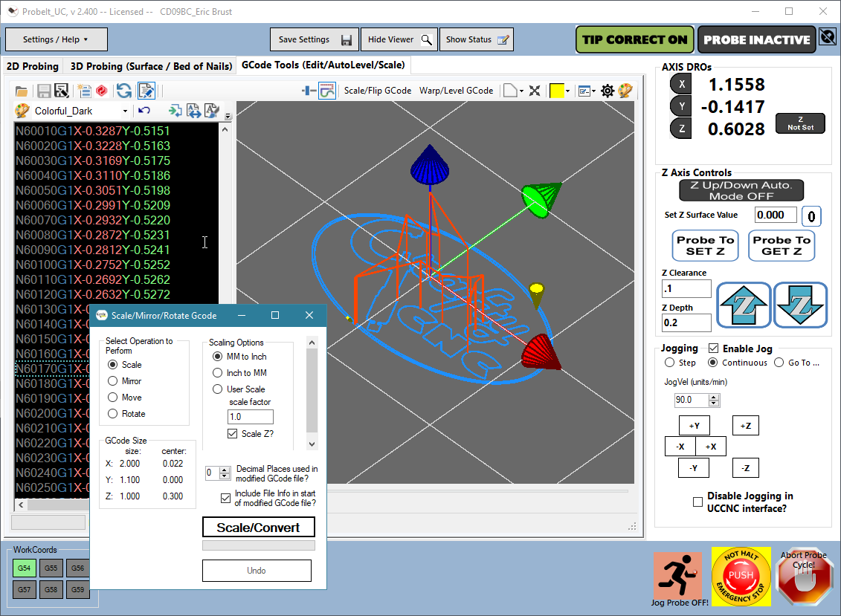Click the Jog Probe running man icon
Viewport: 841px width, 616px height.
pyautogui.click(x=678, y=575)
